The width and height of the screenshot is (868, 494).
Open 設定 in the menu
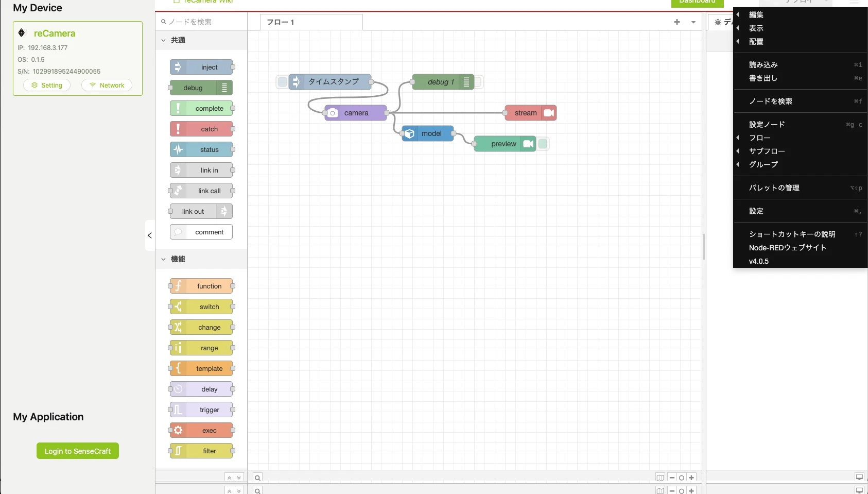800,211
